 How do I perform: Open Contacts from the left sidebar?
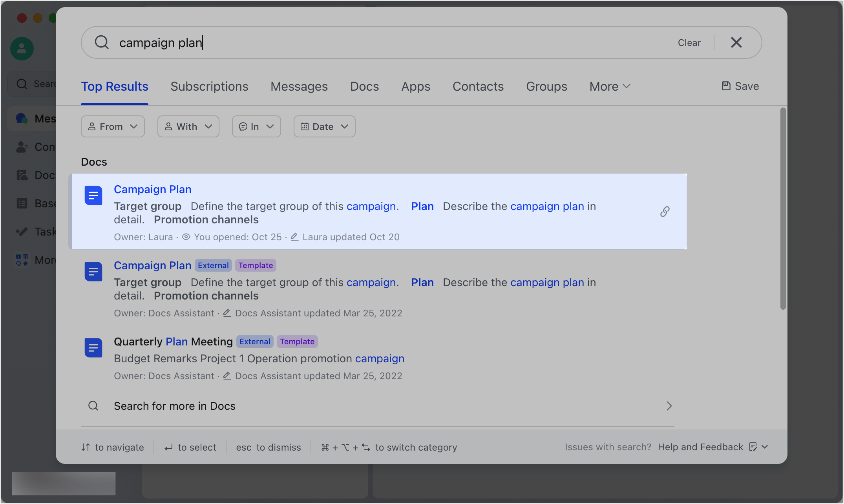(22, 146)
